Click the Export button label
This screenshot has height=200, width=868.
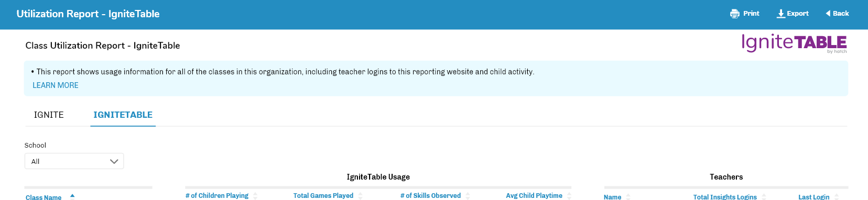pyautogui.click(x=798, y=14)
